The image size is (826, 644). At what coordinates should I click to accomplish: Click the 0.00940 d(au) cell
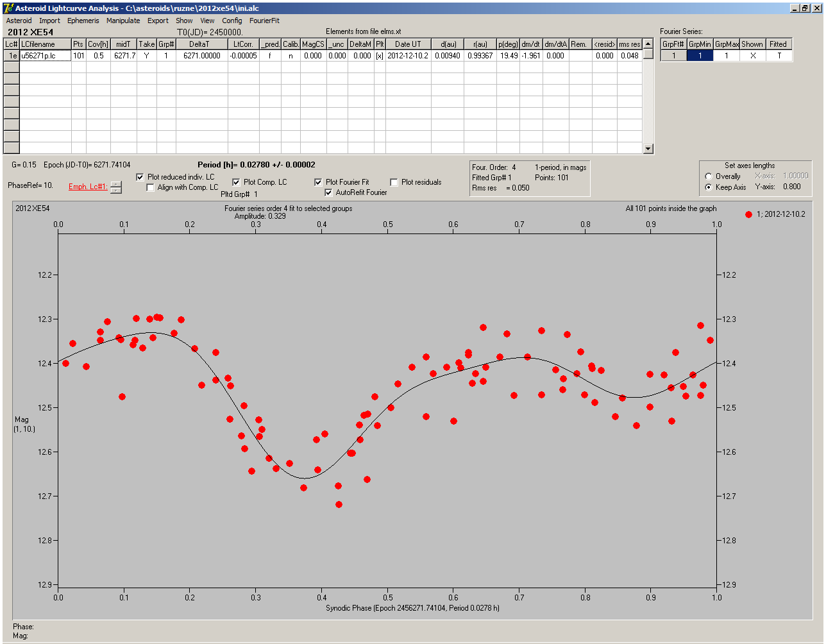(446, 56)
